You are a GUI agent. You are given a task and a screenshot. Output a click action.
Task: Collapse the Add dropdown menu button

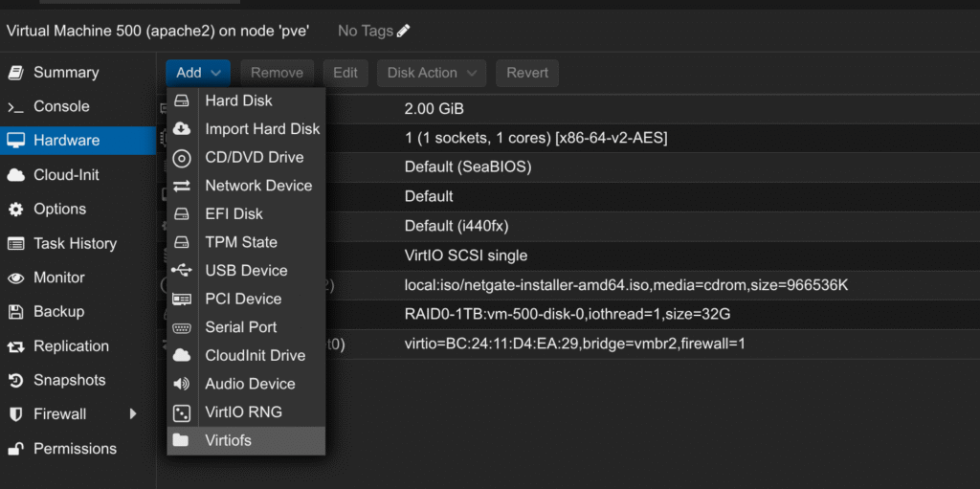coord(198,73)
